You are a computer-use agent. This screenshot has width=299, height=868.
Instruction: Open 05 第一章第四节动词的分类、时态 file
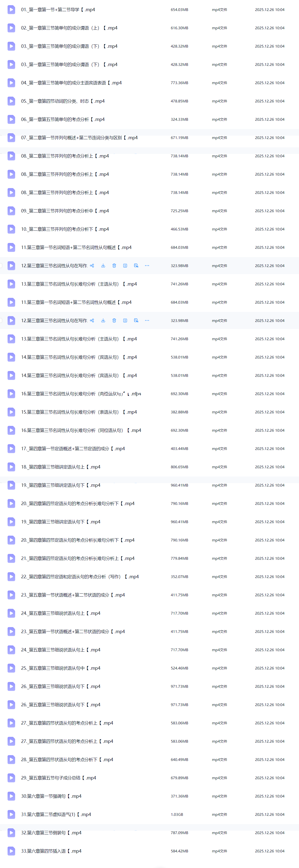coord(63,101)
